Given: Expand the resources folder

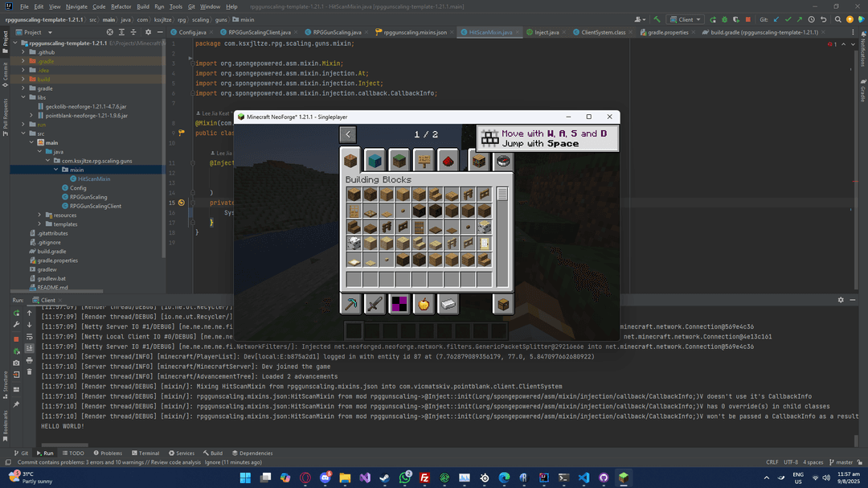Looking at the screenshot, I should click(40, 215).
